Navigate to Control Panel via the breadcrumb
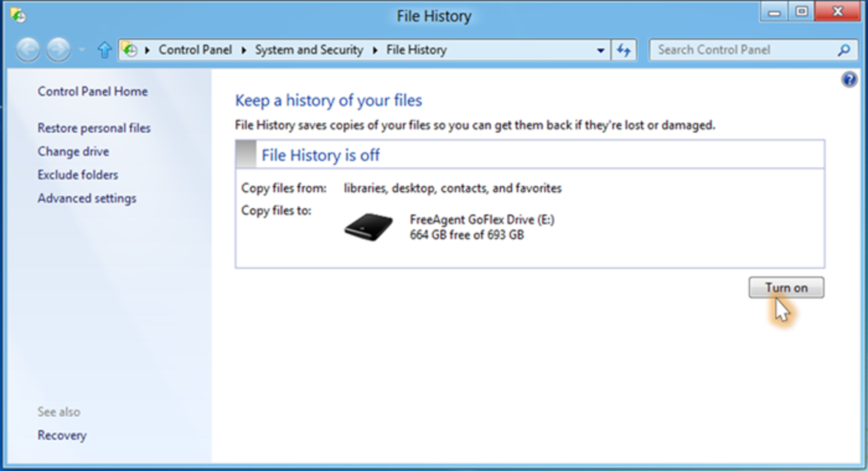Viewport: 868px width, 471px height. pyautogui.click(x=195, y=49)
